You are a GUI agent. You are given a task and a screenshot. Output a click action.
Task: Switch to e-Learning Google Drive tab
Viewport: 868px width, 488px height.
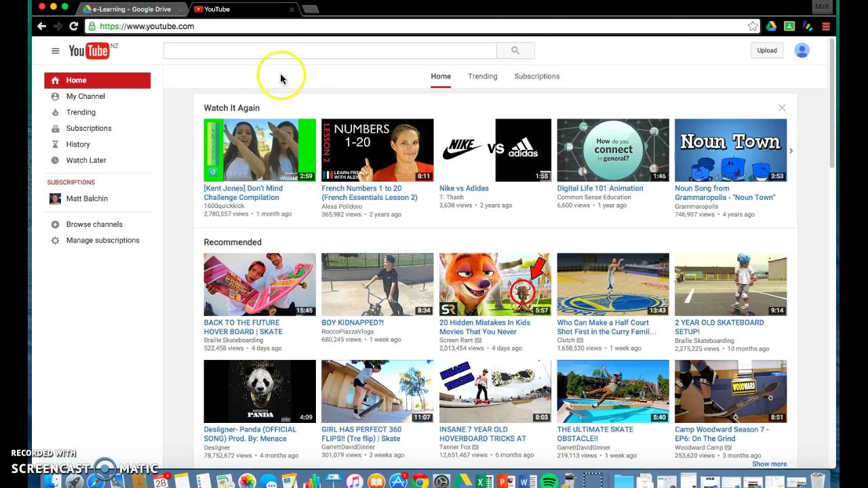[x=133, y=9]
